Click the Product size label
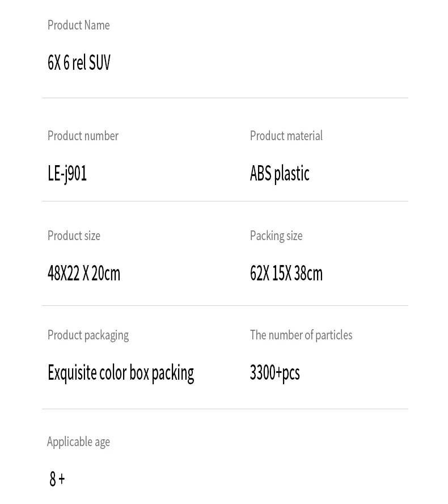448x504 pixels. pyautogui.click(x=74, y=236)
